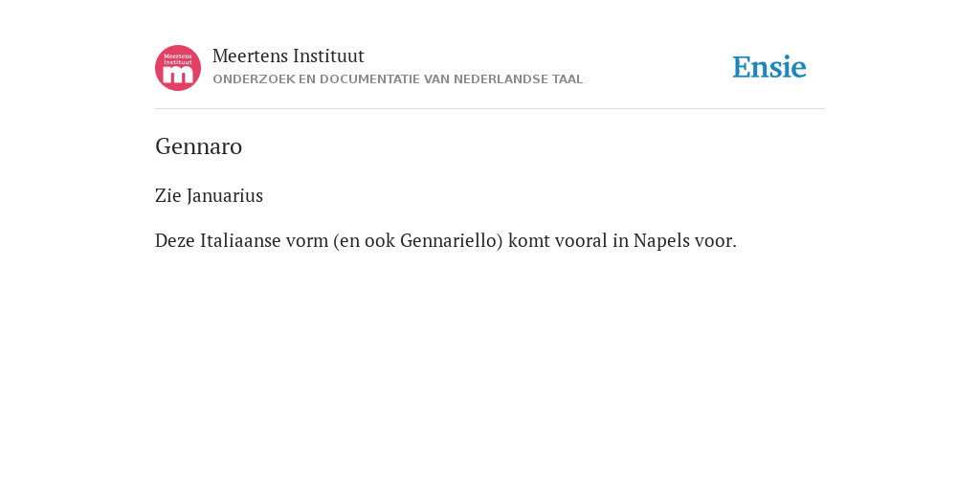Click the 'Gennaro' page heading
Image resolution: width=980 pixels, height=490 pixels.
coord(199,146)
